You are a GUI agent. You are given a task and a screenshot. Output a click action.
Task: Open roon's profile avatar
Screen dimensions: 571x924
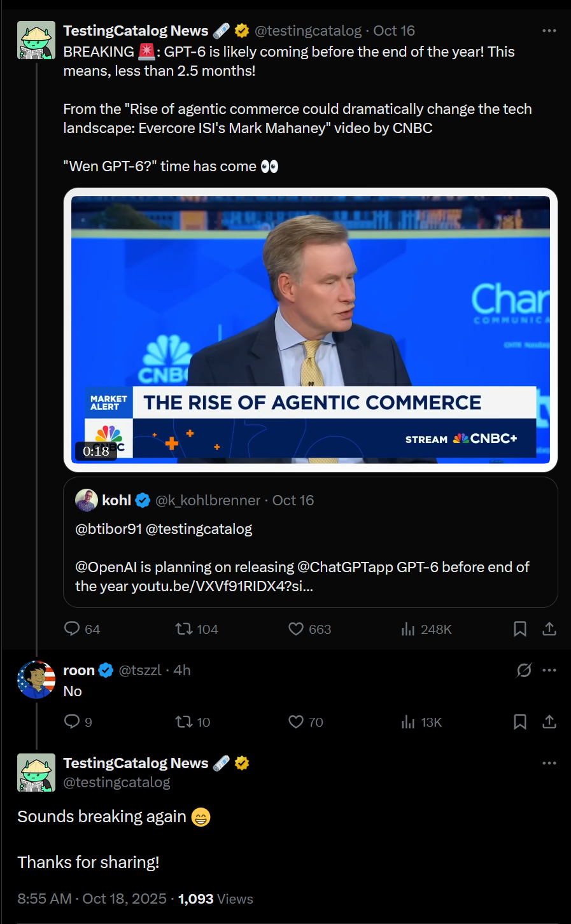pos(36,679)
